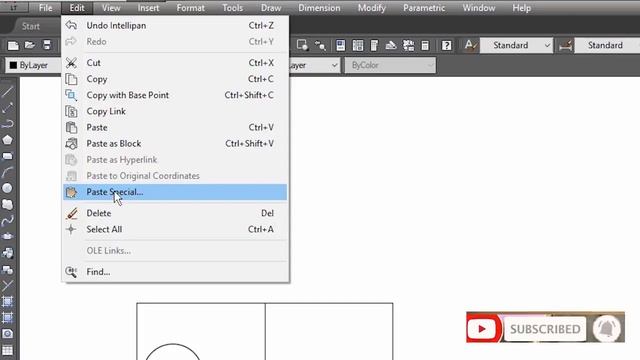Click the Insert Block tool
The height and width of the screenshot is (360, 640).
[x=7, y=253]
